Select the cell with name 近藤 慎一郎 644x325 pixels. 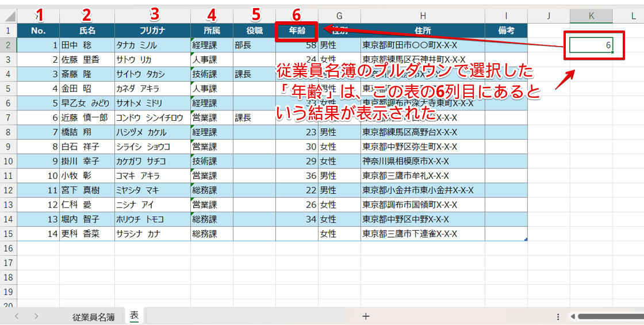87,117
